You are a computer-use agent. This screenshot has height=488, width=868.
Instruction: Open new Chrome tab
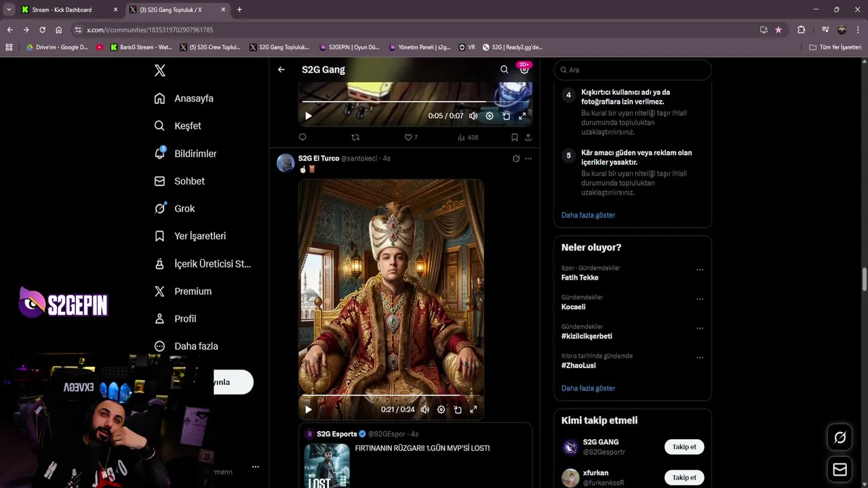[239, 9]
